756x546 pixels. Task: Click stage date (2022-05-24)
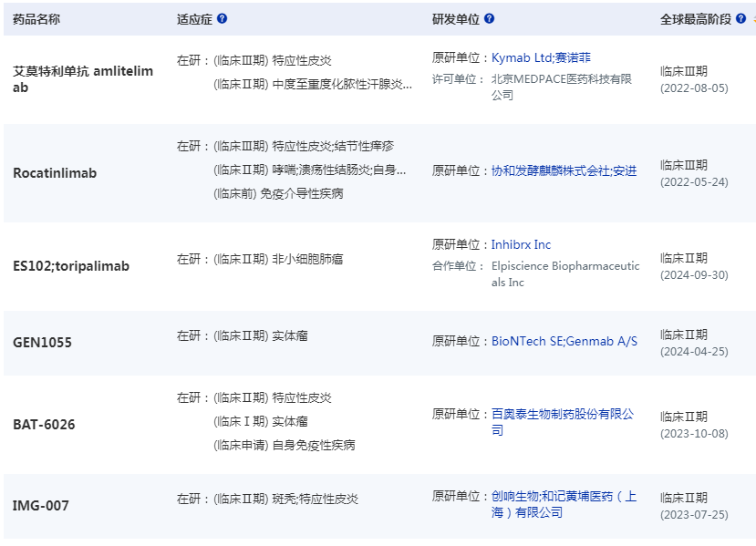[694, 182]
